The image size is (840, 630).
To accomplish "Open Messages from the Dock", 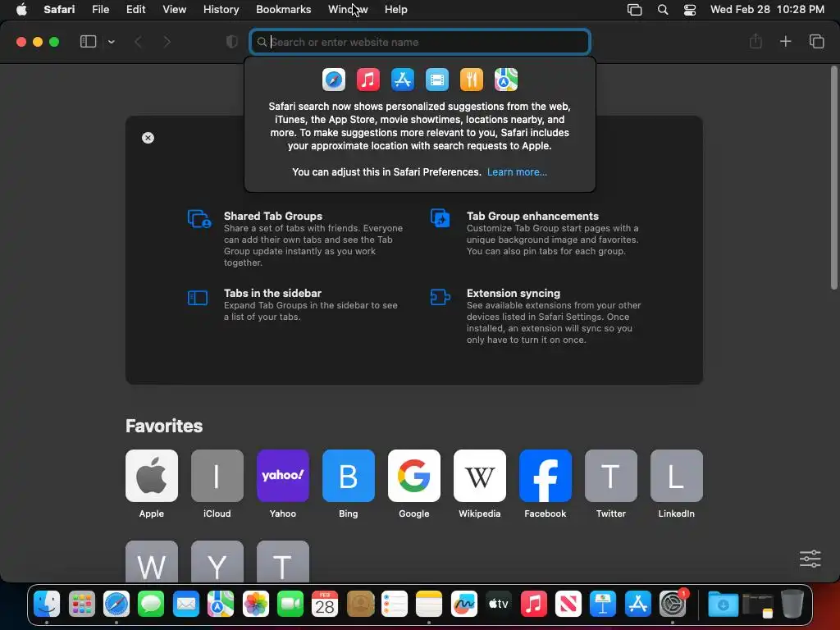I will coord(151,605).
